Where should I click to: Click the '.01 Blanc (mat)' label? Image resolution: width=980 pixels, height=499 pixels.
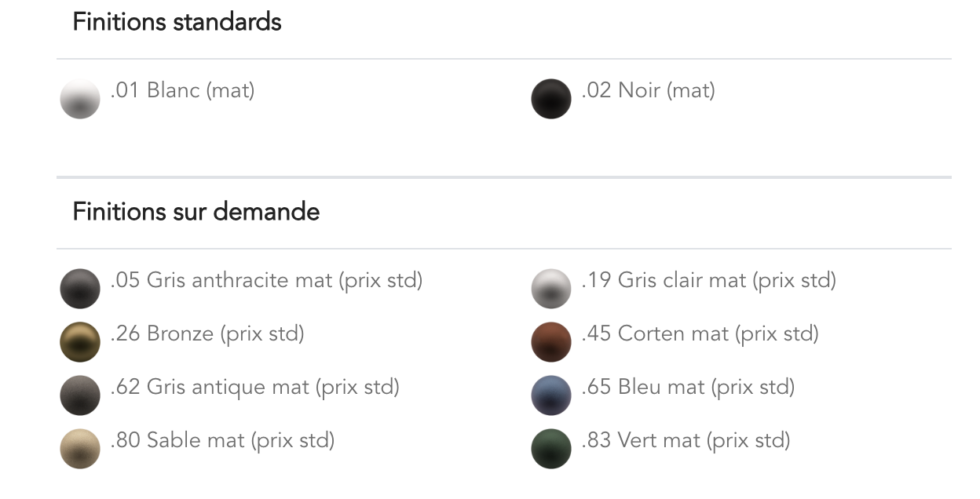183,91
